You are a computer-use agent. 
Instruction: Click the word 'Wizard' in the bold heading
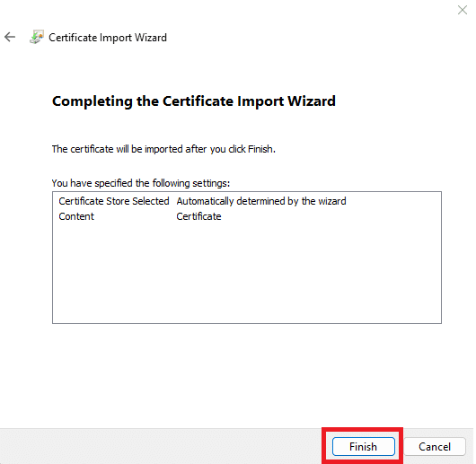(x=312, y=101)
